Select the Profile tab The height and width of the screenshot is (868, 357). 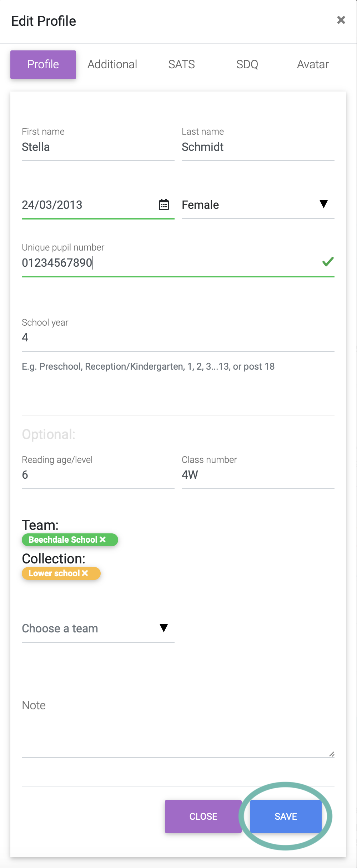pyautogui.click(x=43, y=64)
